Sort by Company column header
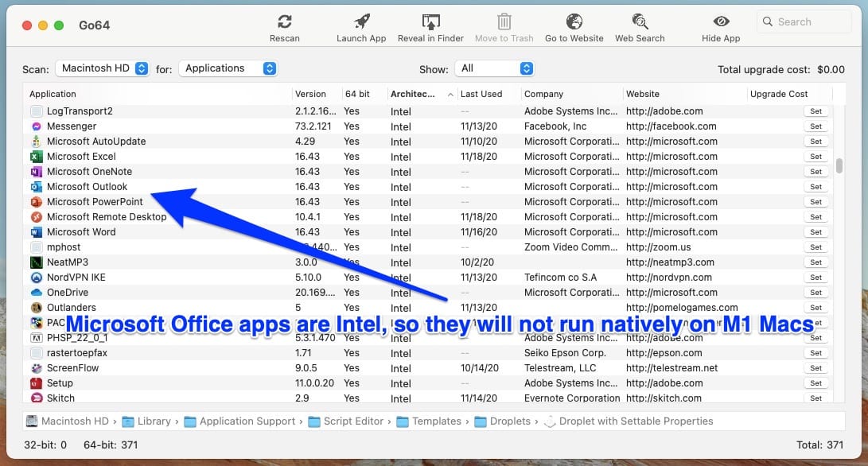Image resolution: width=868 pixels, height=466 pixels. coord(543,94)
